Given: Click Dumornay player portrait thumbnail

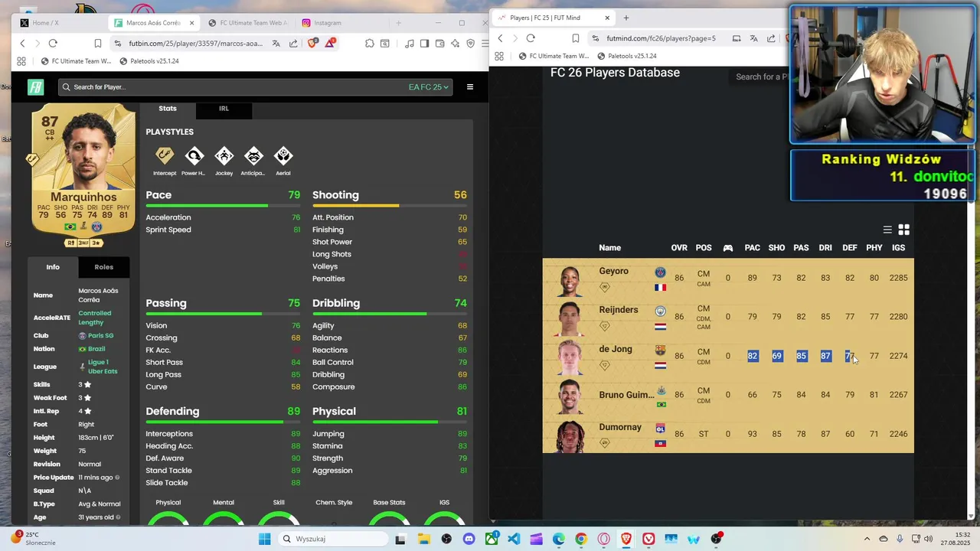Looking at the screenshot, I should pos(570,436).
